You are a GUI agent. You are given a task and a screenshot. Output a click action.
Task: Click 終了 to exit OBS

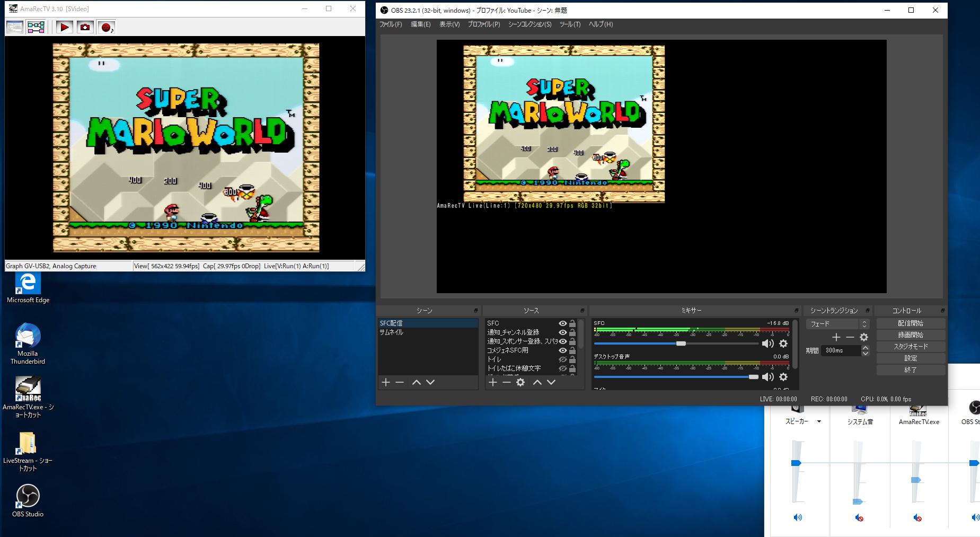911,370
